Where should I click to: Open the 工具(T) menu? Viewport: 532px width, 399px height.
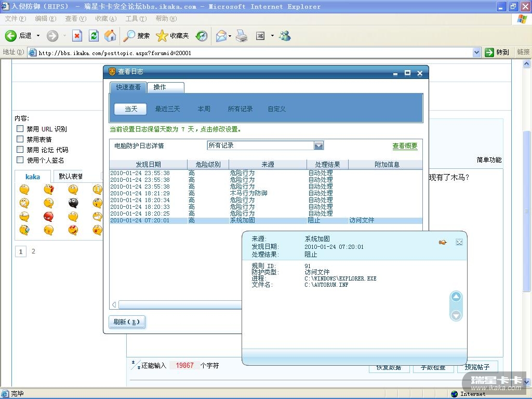click(136, 19)
